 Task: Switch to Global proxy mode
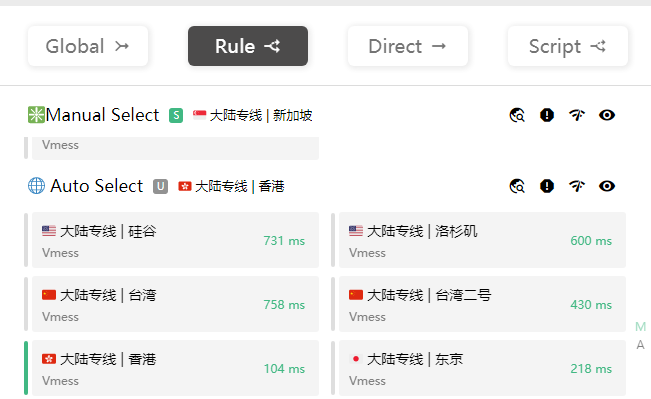coord(88,46)
